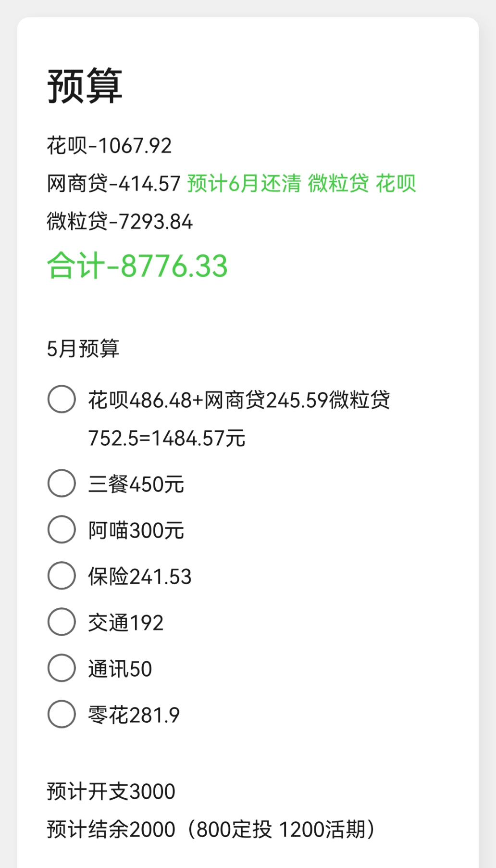The width and height of the screenshot is (496, 868).
Task: Tick the 通讯50 checklist circle
Action: [62, 668]
